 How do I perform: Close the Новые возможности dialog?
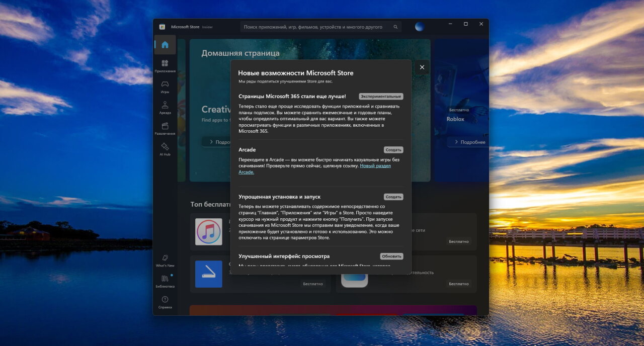click(x=422, y=67)
